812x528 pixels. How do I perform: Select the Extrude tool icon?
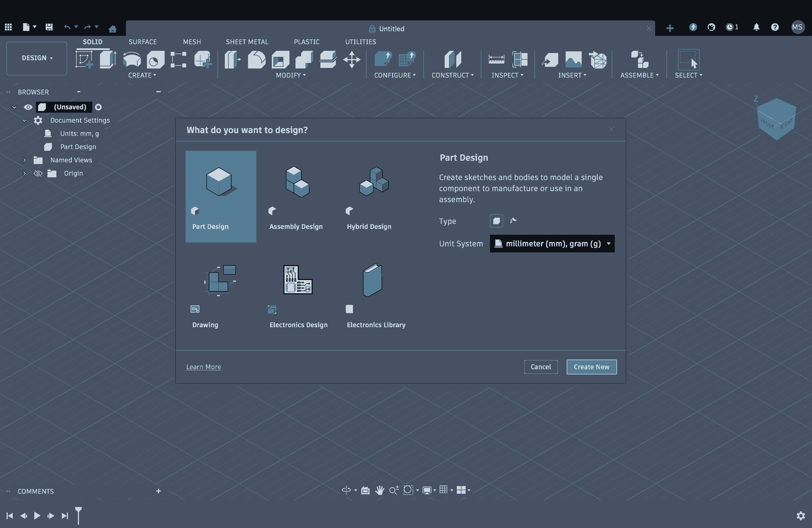pyautogui.click(x=107, y=59)
